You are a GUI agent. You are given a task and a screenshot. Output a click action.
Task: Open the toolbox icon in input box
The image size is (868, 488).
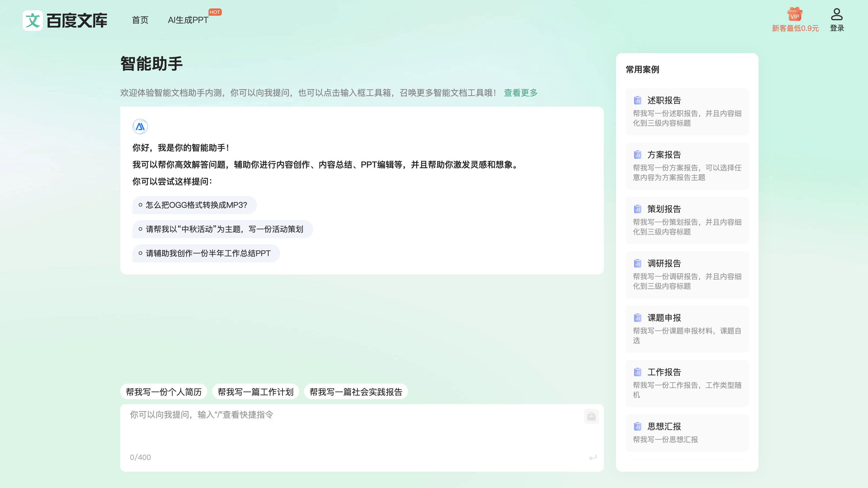pyautogui.click(x=591, y=417)
